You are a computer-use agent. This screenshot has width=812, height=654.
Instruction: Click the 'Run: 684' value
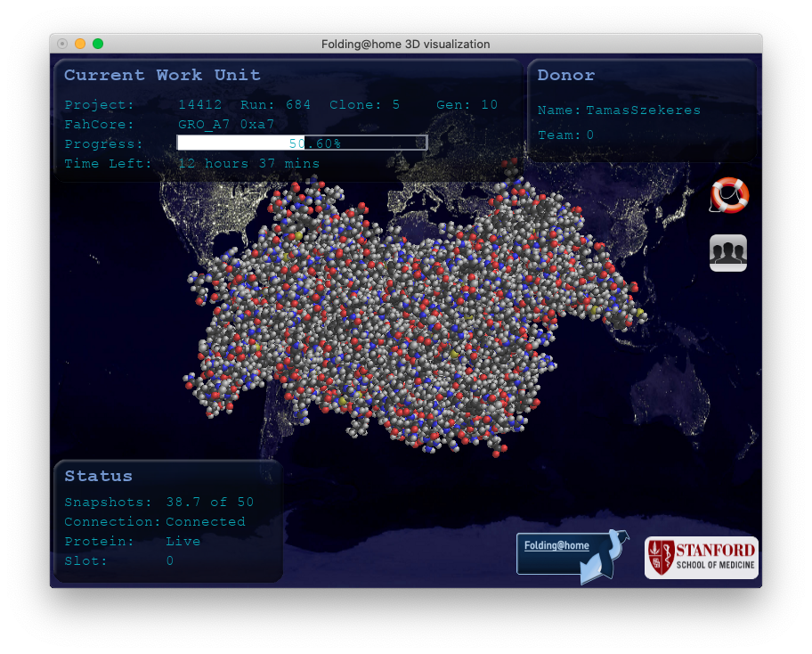point(275,104)
